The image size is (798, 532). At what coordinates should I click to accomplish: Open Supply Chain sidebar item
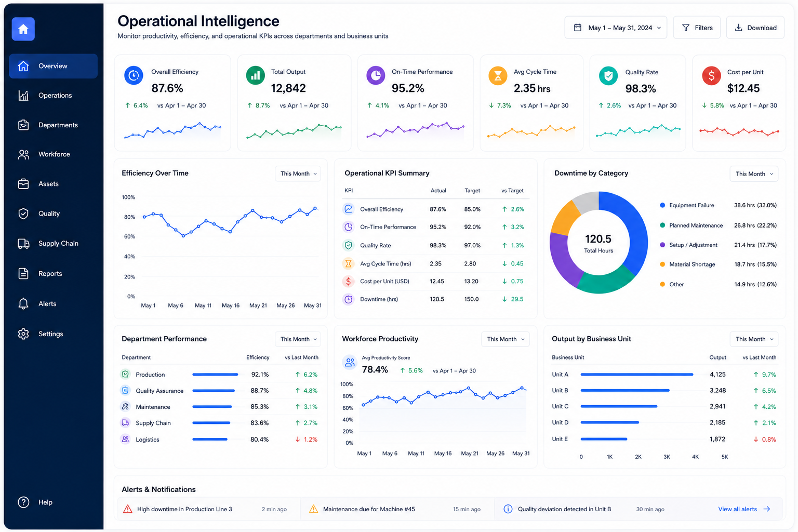pyautogui.click(x=53, y=244)
